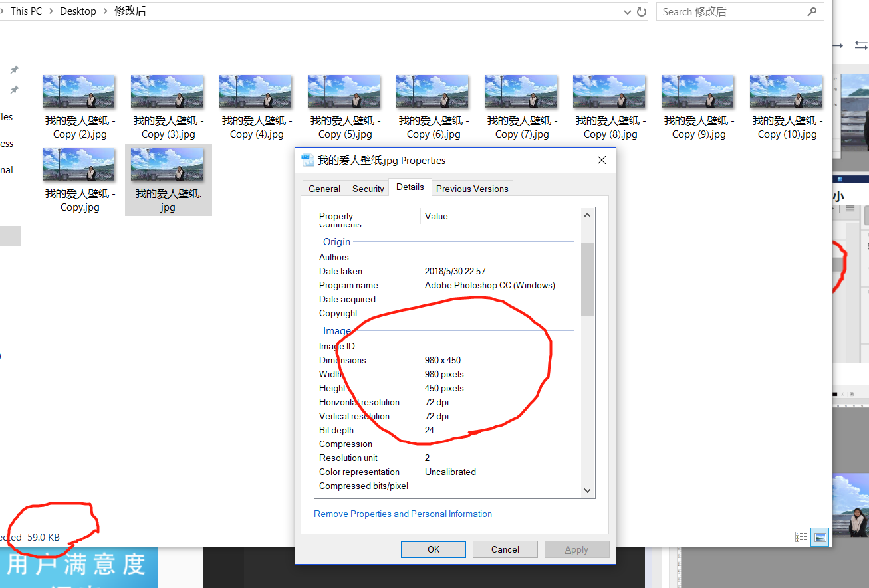The height and width of the screenshot is (588, 869).
Task: Select the Copy (6).jpg file
Action: point(433,106)
